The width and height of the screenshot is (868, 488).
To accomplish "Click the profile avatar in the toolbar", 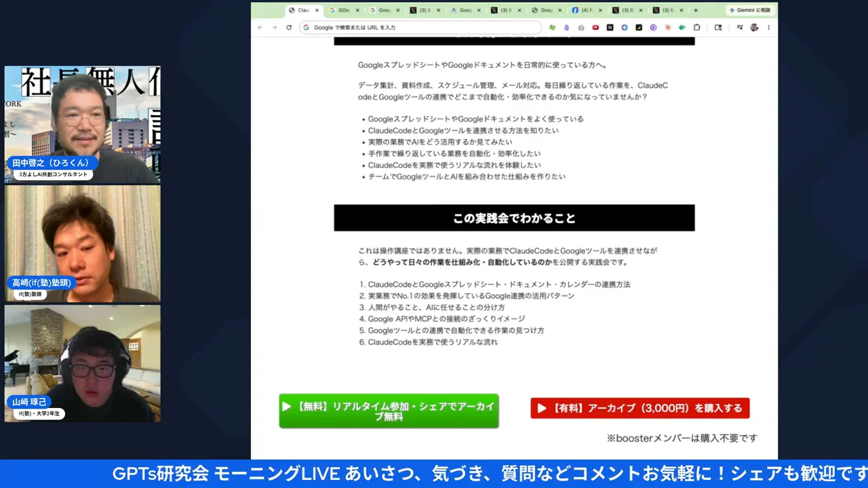I will [754, 27].
